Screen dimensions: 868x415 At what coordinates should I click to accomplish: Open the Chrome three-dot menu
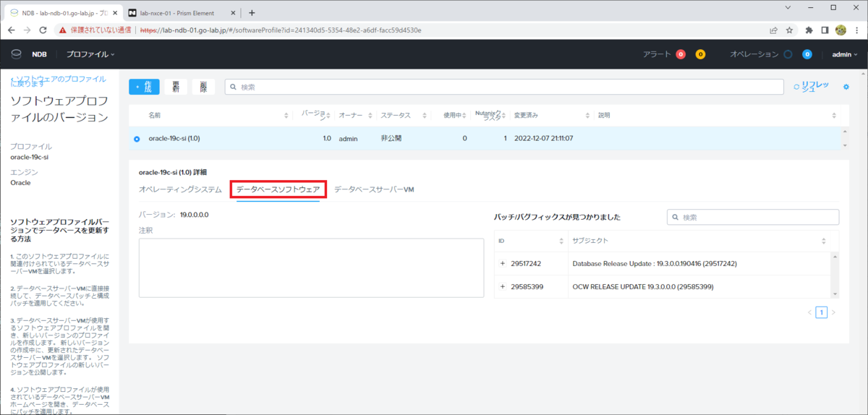coord(857,30)
